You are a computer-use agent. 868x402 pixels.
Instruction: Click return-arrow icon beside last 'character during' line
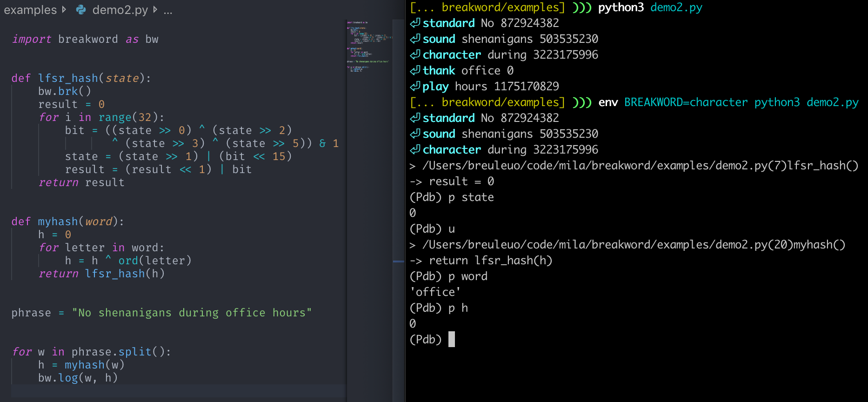click(415, 149)
